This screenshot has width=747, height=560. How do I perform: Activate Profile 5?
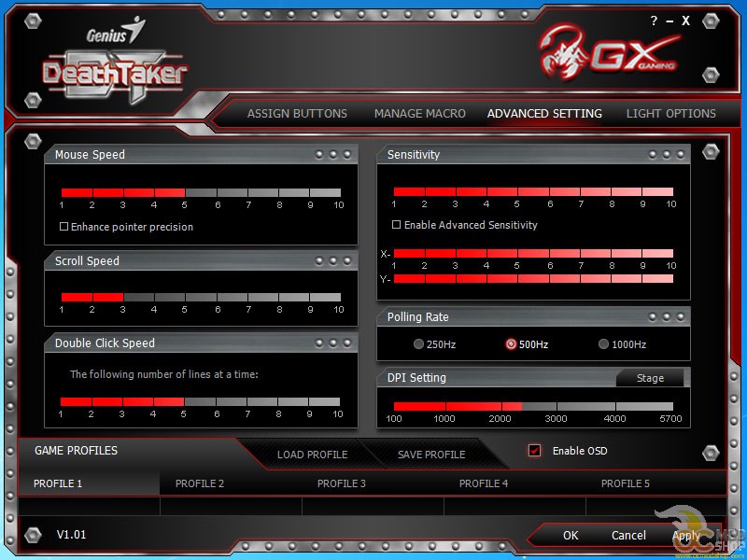pos(656,483)
